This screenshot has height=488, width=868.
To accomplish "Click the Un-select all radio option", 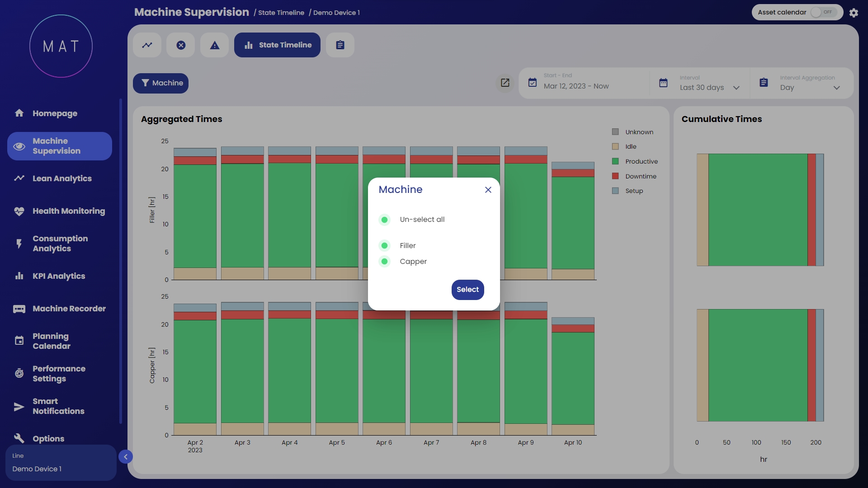I will [384, 220].
